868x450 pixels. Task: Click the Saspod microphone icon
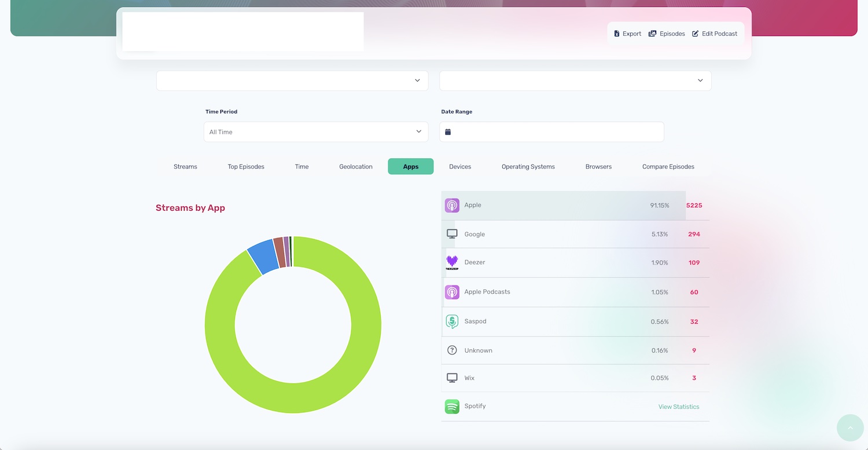tap(452, 321)
